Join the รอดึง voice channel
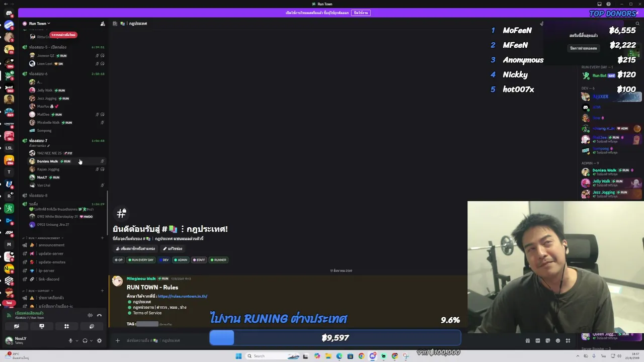This screenshot has height=362, width=644. pos(63,204)
